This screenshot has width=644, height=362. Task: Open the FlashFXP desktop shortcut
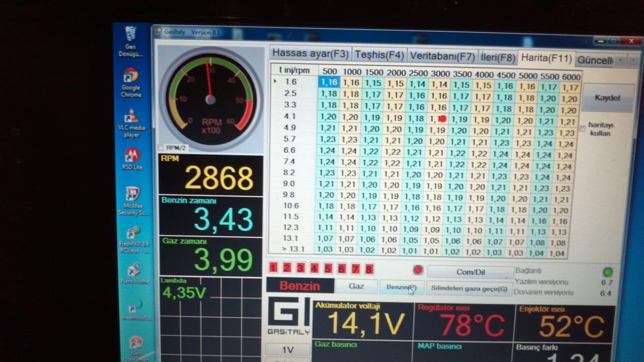133,239
